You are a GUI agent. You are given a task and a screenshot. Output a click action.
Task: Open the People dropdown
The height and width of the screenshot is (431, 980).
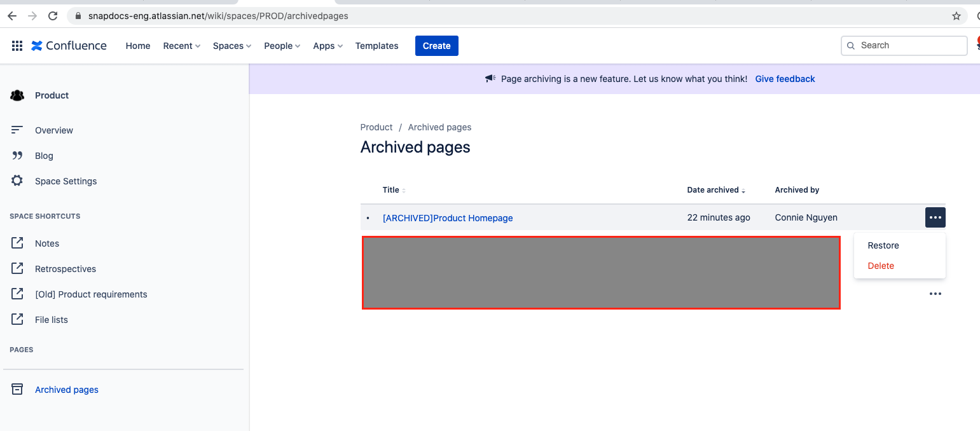[282, 46]
